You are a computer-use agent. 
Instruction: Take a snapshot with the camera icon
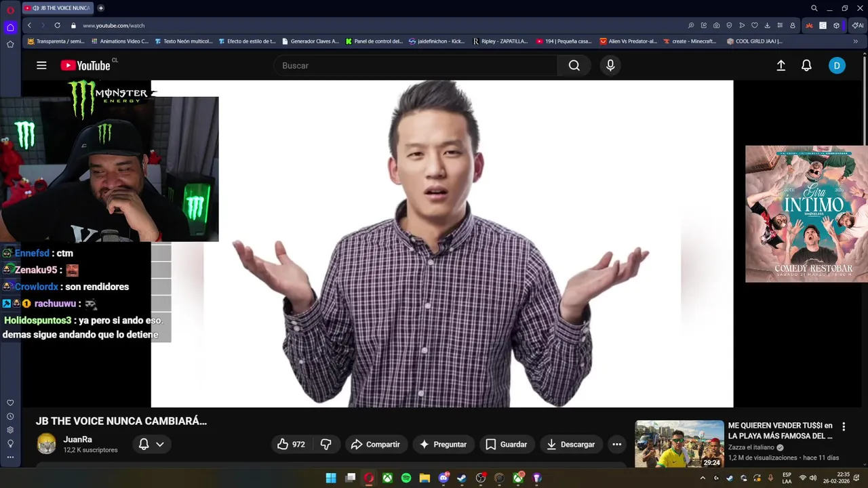(716, 26)
